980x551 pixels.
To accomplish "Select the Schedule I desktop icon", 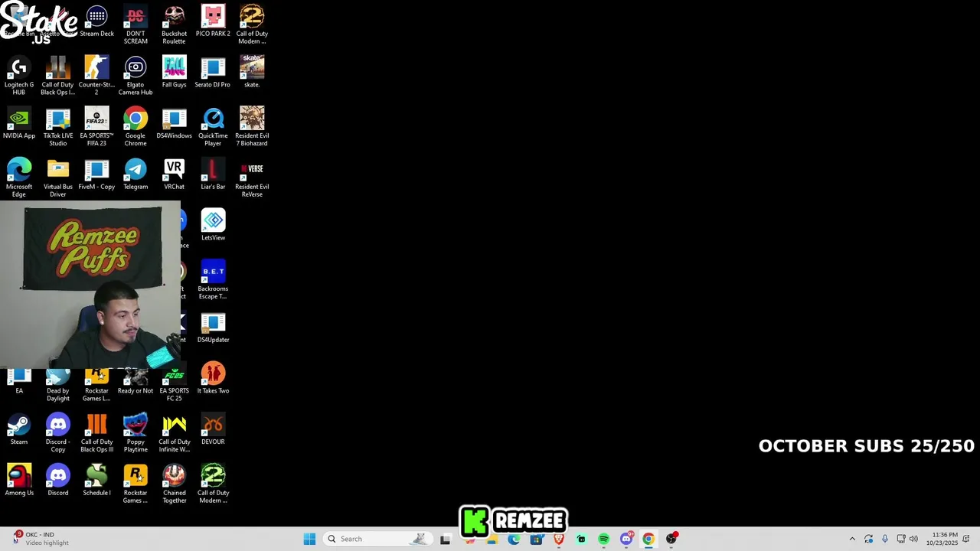I will 96,481.
